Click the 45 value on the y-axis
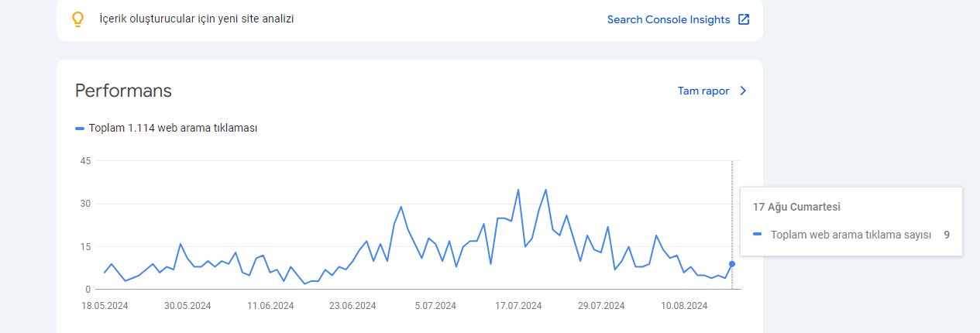980x333 pixels. (86, 161)
